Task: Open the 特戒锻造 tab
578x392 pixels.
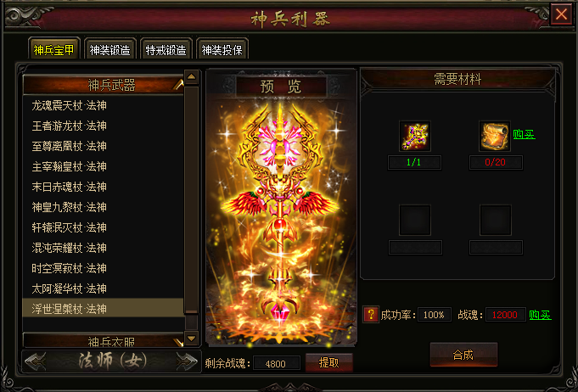Action: point(166,50)
